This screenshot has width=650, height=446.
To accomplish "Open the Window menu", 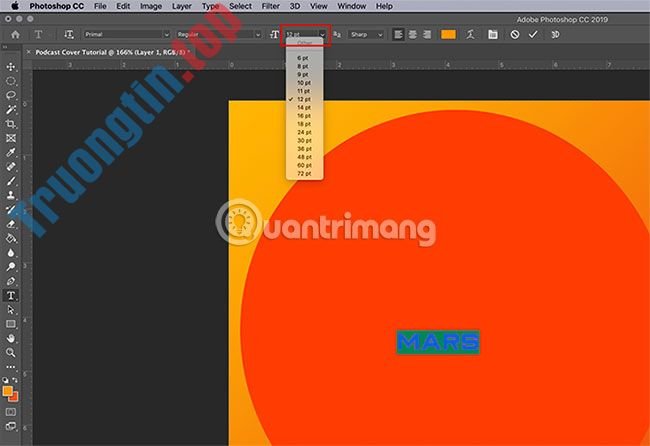I will pyautogui.click(x=352, y=6).
